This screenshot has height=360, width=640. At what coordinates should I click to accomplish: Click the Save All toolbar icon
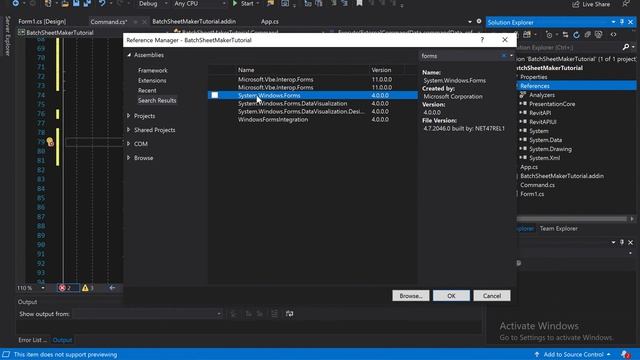point(87,4)
